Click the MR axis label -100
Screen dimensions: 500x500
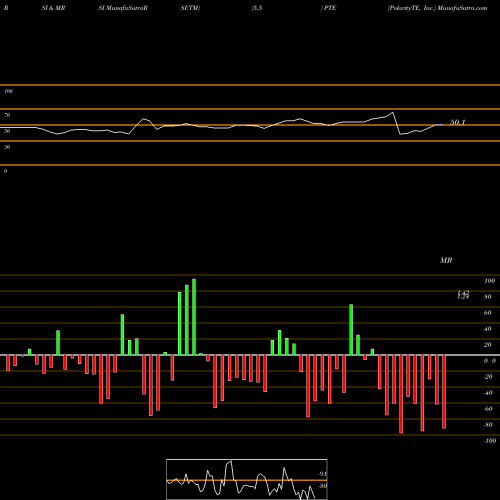489,441
